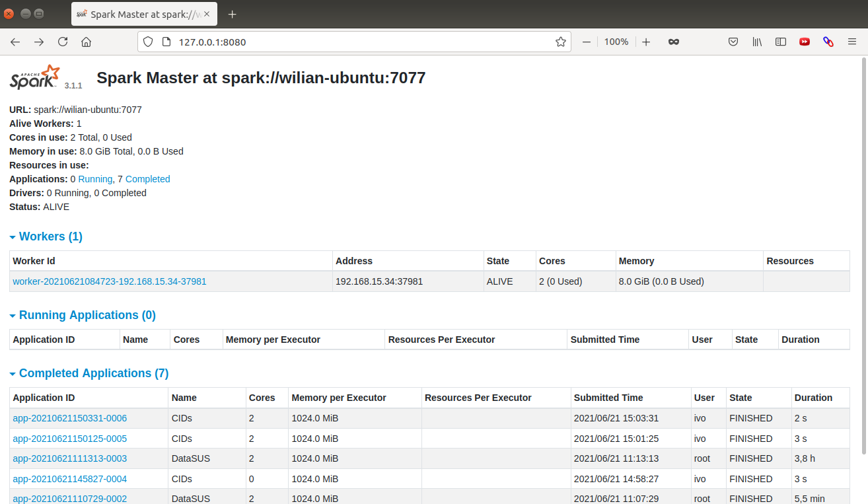Click the colorful link extension icon
This screenshot has height=504, width=868.
tap(828, 42)
